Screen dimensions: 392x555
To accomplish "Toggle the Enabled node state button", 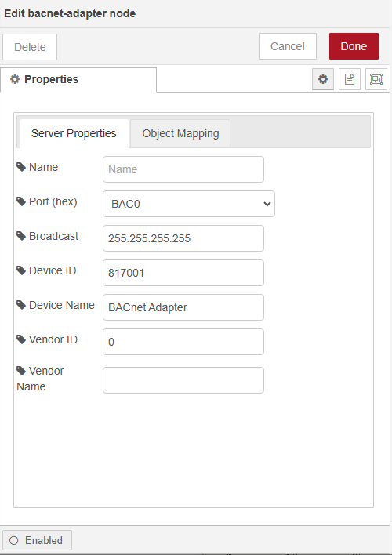I will click(x=37, y=540).
